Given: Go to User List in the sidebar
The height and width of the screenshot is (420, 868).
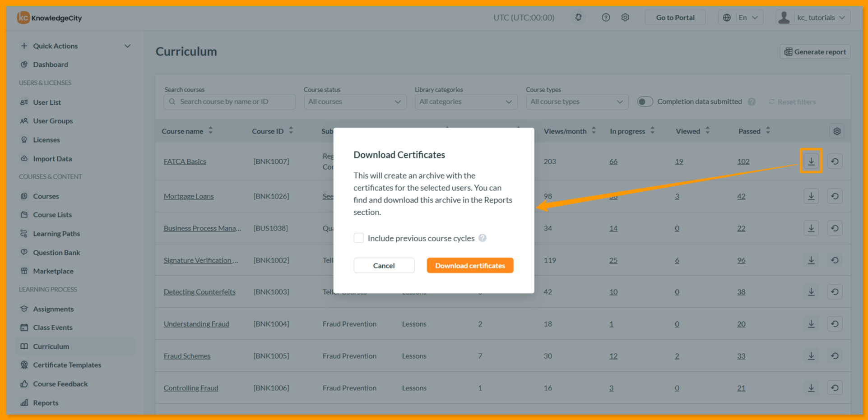Looking at the screenshot, I should pyautogui.click(x=46, y=102).
